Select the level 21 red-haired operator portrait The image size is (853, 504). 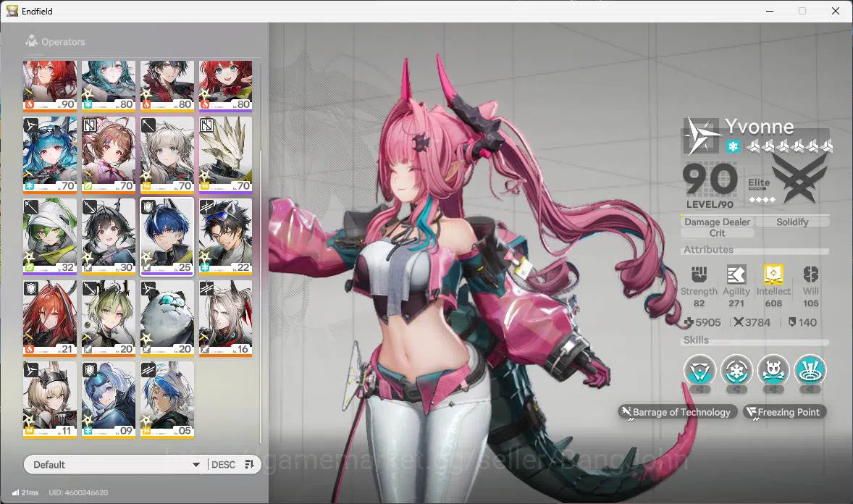tap(49, 318)
